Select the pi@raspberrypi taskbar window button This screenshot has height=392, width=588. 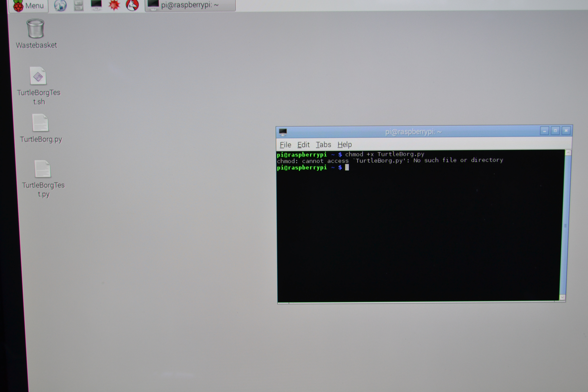[x=190, y=5]
